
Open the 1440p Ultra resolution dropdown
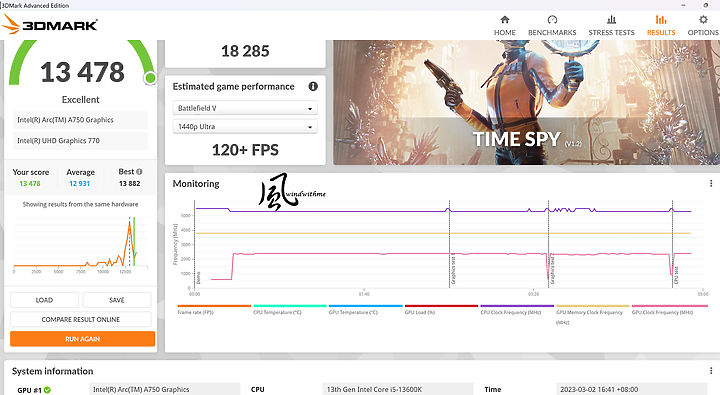pos(245,126)
